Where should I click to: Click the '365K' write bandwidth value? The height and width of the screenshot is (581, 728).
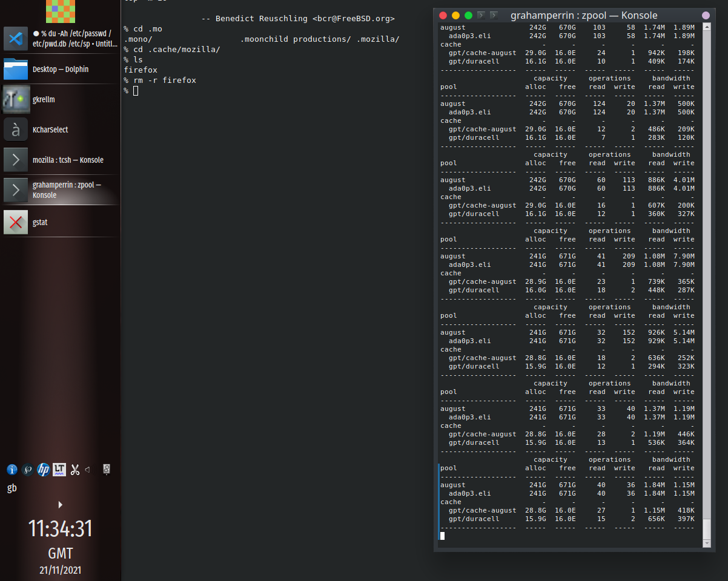686,281
